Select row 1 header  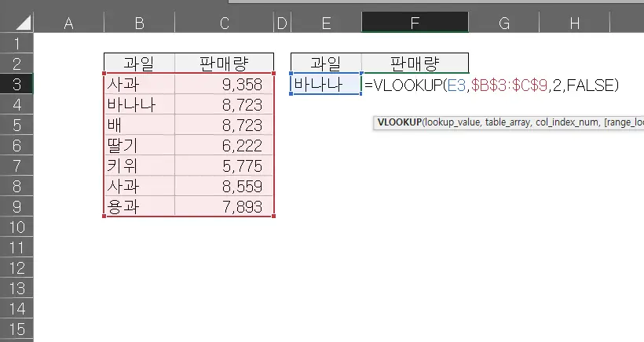coord(16,43)
